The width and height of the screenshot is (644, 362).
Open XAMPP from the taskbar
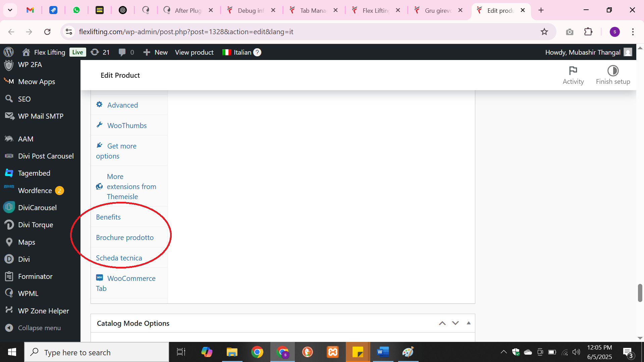[x=333, y=352]
